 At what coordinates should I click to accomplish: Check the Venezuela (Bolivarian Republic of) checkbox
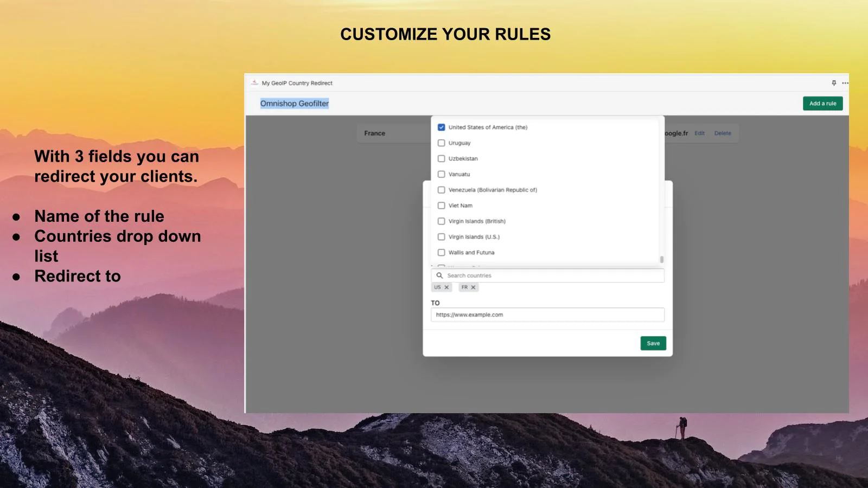pyautogui.click(x=441, y=190)
